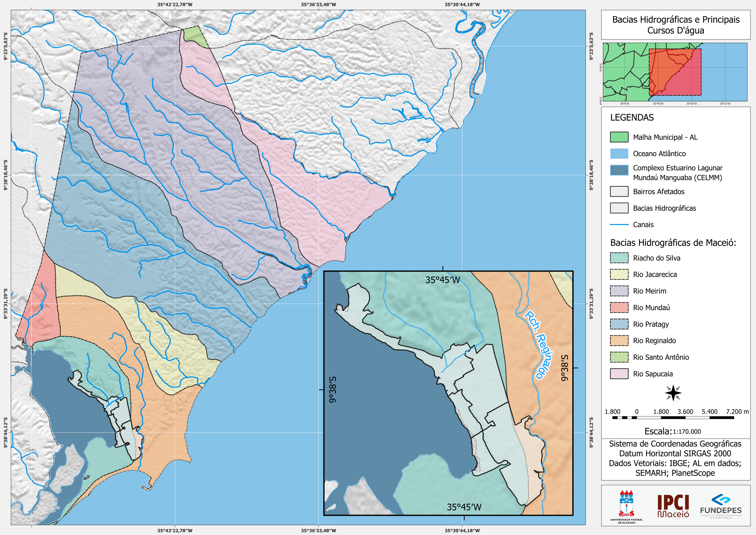756x535 pixels.
Task: Click the map title text box
Action: coord(676,25)
